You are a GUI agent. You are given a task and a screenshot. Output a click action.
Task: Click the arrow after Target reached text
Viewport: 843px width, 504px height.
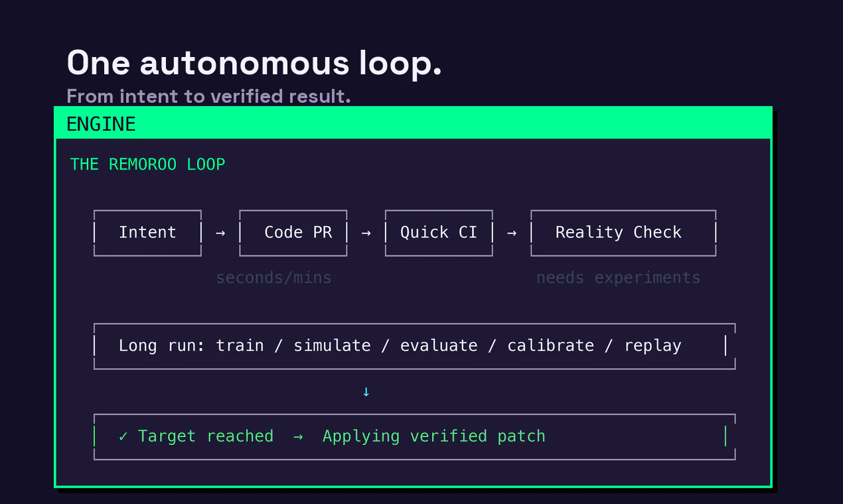pos(297,436)
